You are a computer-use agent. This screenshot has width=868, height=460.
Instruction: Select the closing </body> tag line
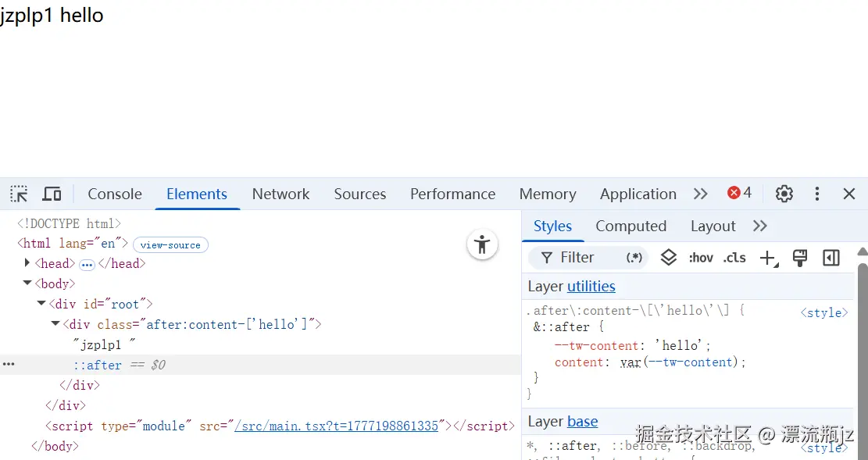click(x=55, y=446)
